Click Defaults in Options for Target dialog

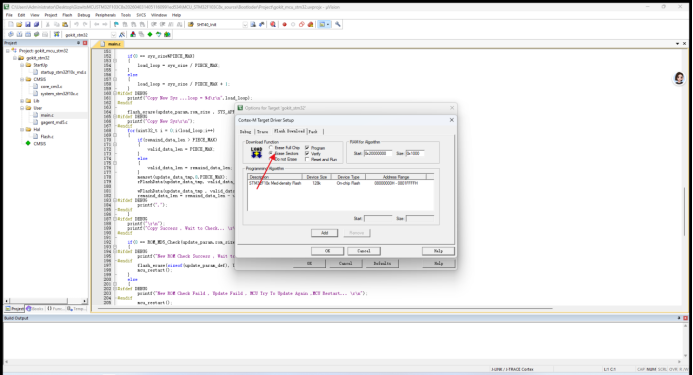point(382,263)
